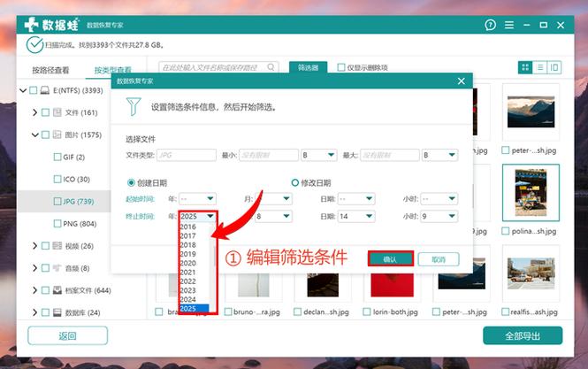The height and width of the screenshot is (369, 588).
Task: Tick the 文件 (161) checkbox
Action: pyautogui.click(x=45, y=112)
